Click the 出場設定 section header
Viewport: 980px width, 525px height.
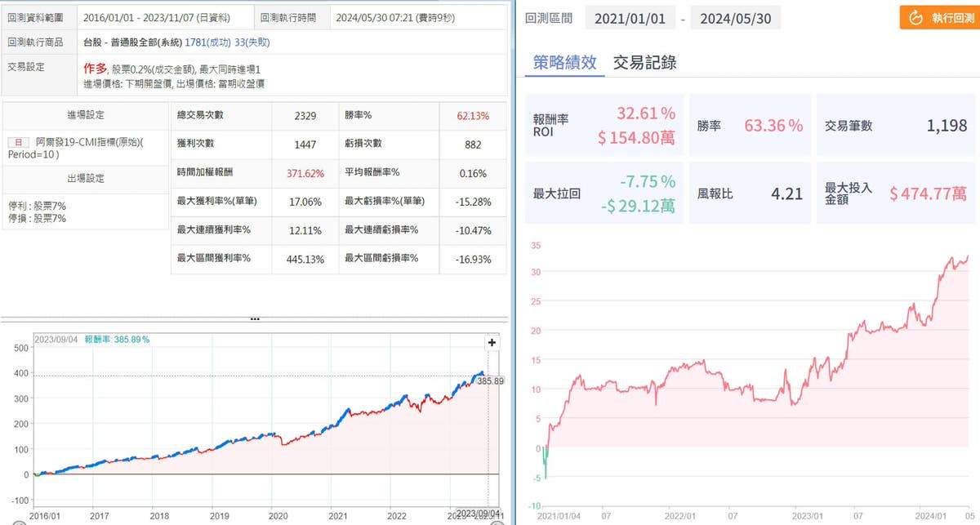(x=85, y=178)
